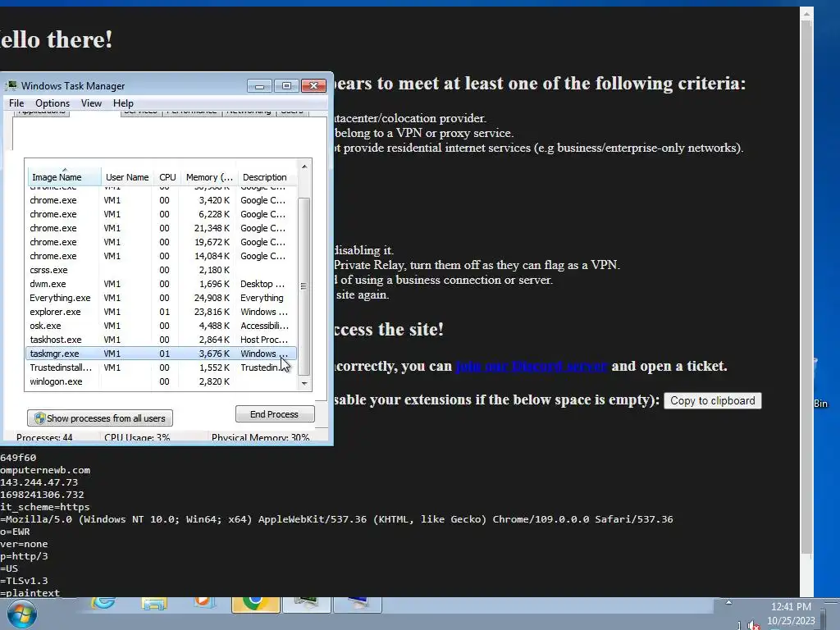Select the Everything.exe process row
This screenshot has width=840, height=630.
[x=161, y=298]
